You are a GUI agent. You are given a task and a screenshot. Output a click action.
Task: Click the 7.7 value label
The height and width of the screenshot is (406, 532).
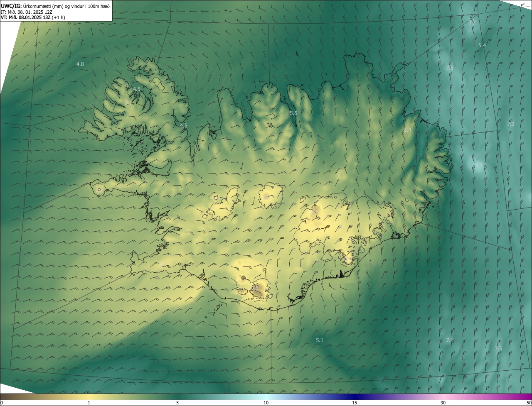472,22
